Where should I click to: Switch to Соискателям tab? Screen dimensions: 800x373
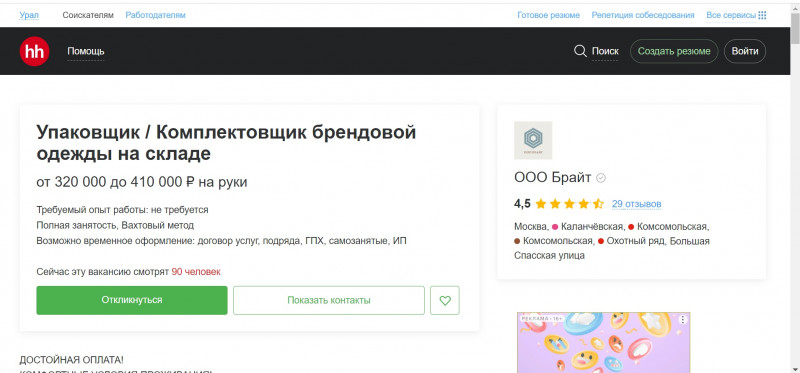coord(88,15)
